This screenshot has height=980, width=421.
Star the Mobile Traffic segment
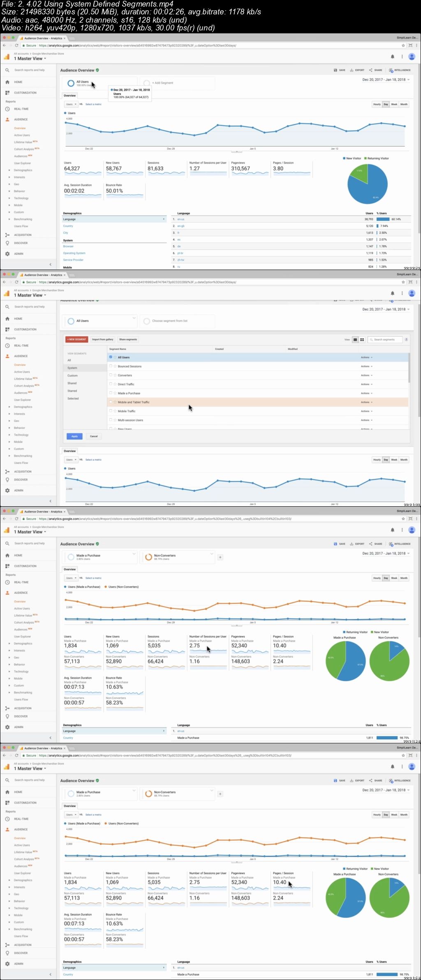coord(115,411)
